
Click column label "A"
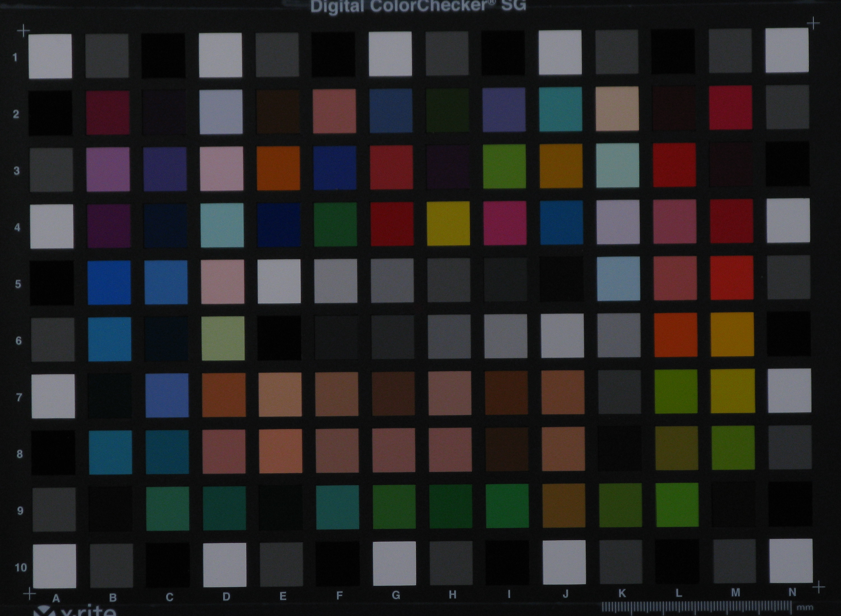[56, 598]
